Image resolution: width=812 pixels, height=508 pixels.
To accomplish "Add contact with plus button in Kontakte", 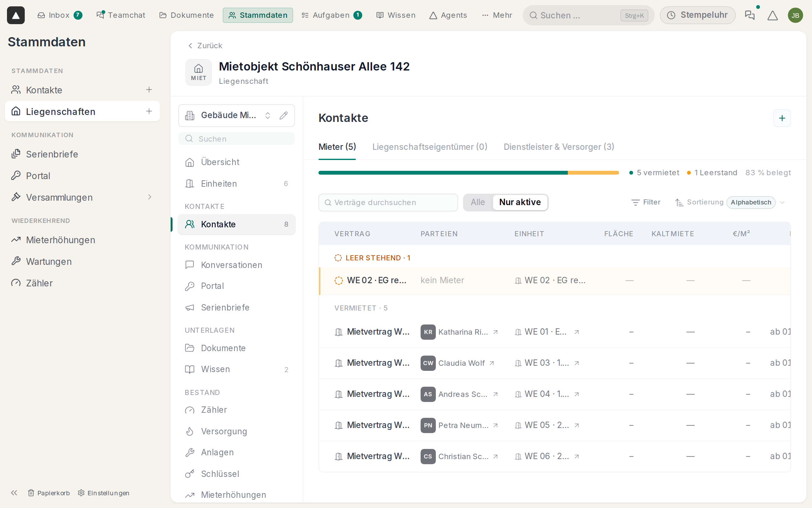I will tap(782, 118).
